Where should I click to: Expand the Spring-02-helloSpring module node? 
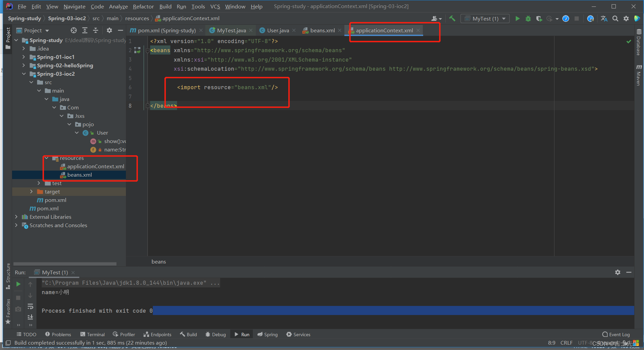point(24,65)
